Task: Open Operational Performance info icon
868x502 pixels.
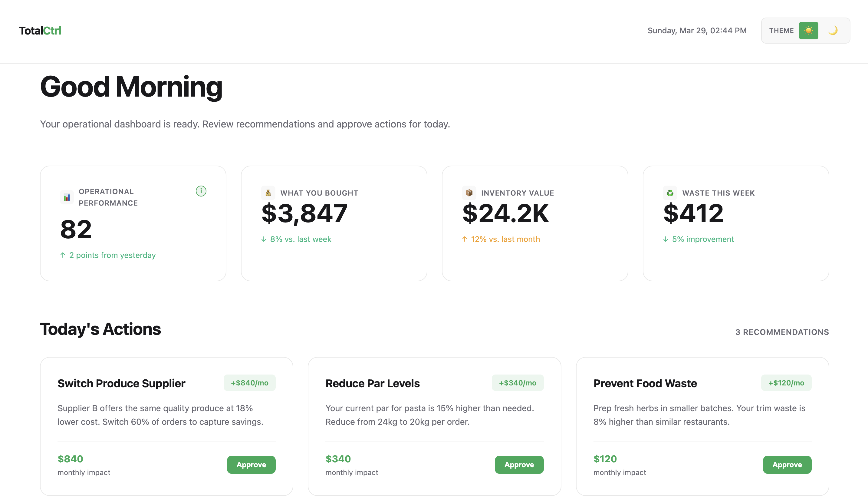Action: pos(201,191)
